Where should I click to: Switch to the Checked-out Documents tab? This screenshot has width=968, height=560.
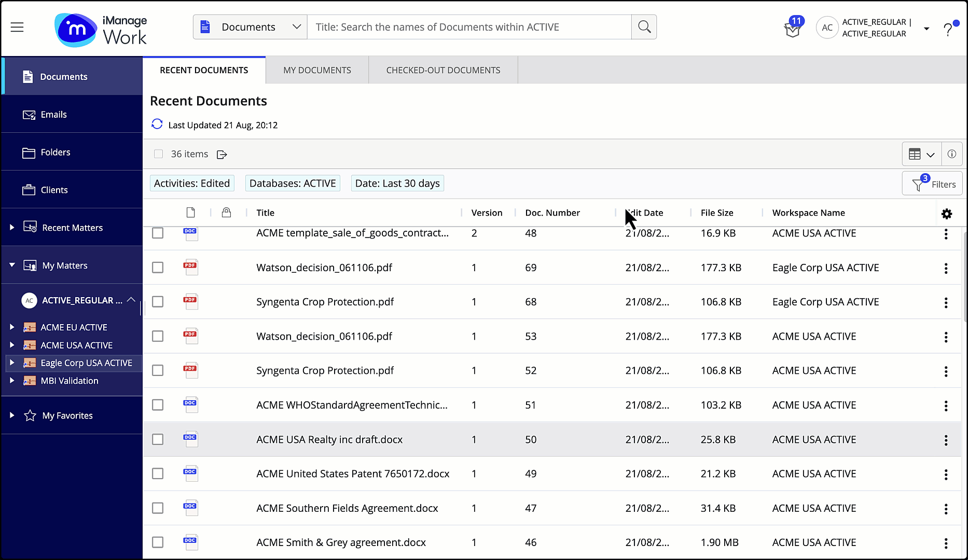[442, 69]
